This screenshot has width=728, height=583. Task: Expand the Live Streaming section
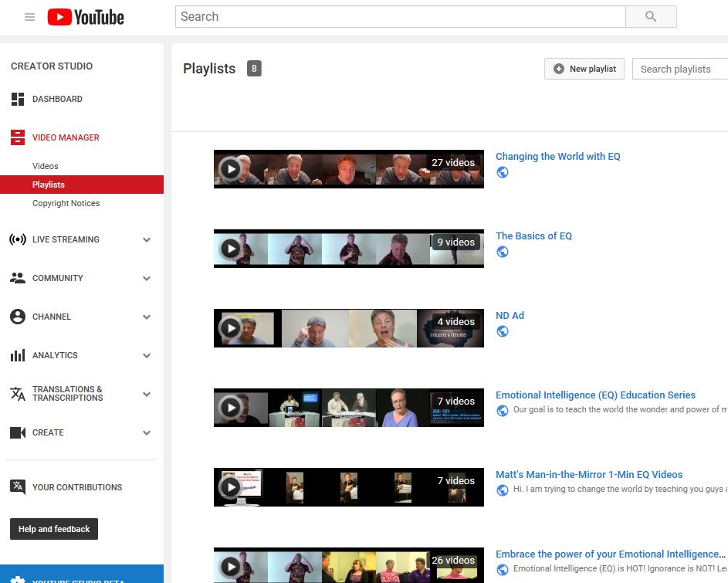[147, 239]
